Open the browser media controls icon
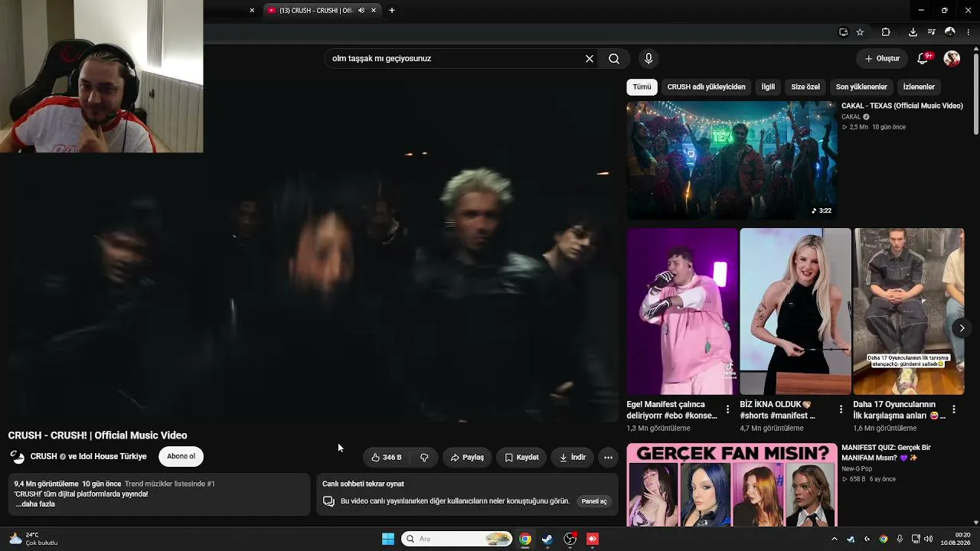The width and height of the screenshot is (980, 551). [x=931, y=32]
